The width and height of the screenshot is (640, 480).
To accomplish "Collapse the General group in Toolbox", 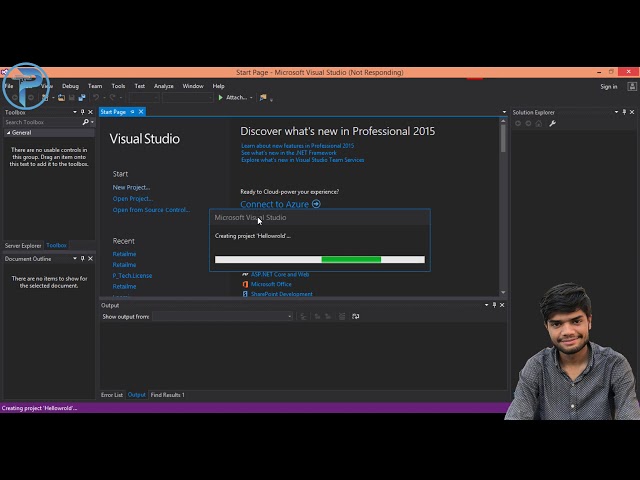I will (9, 133).
